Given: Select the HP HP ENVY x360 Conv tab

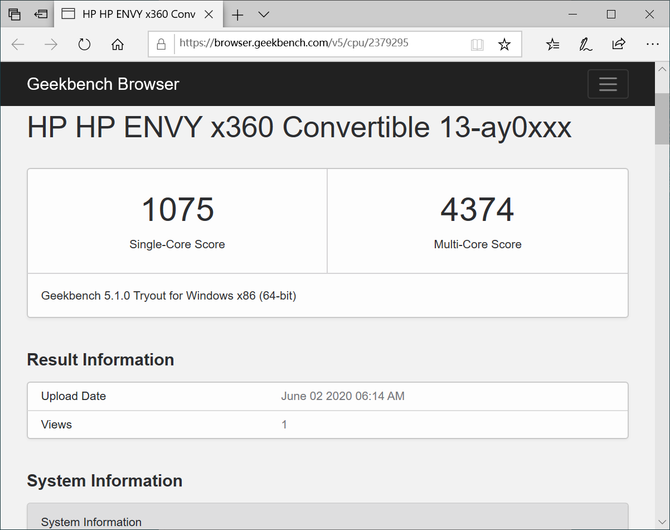Looking at the screenshot, I should [x=139, y=15].
